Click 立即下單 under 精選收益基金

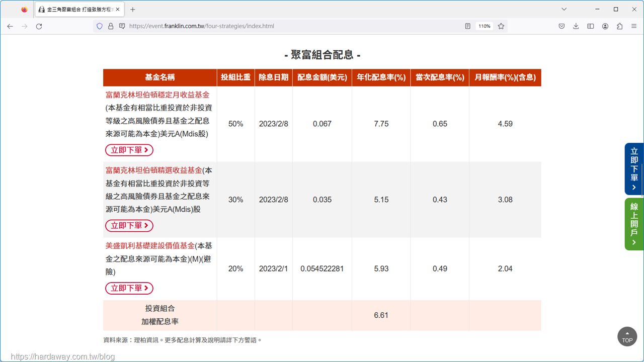[x=129, y=226]
